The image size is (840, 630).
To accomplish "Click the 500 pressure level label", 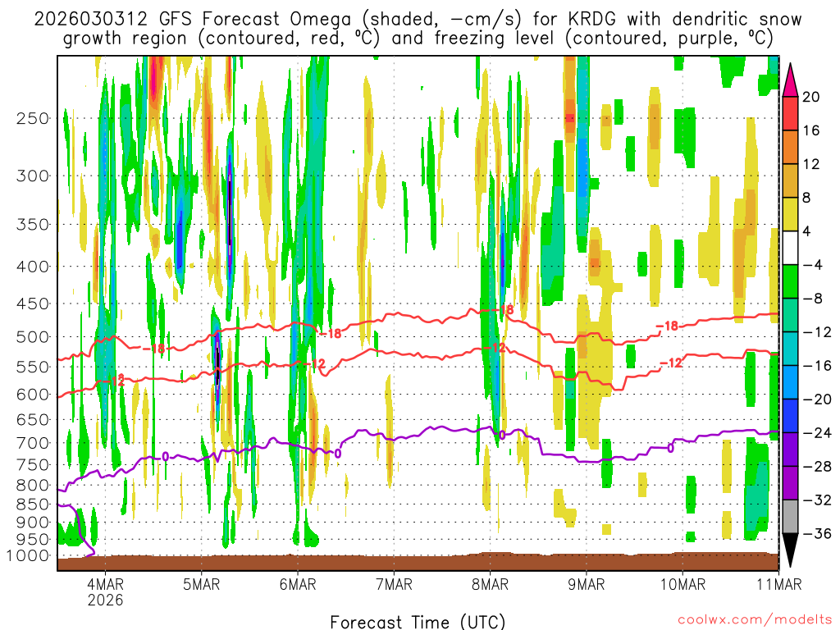I will point(33,337).
